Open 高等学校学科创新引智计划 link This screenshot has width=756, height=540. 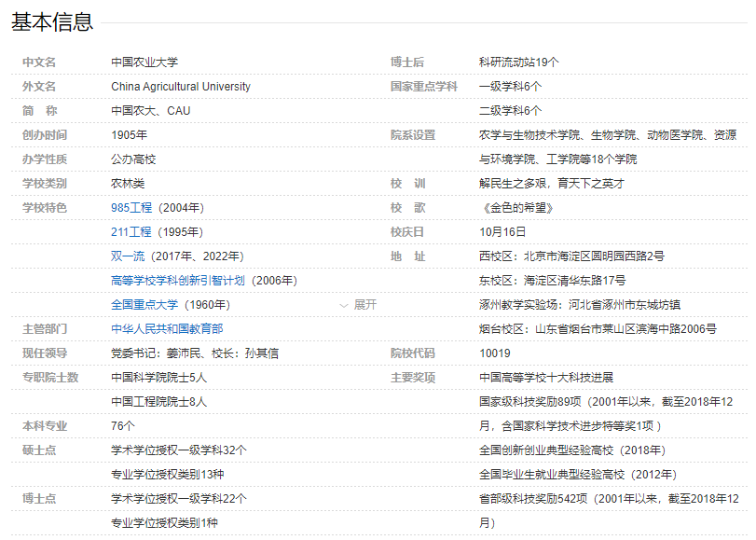(x=178, y=281)
